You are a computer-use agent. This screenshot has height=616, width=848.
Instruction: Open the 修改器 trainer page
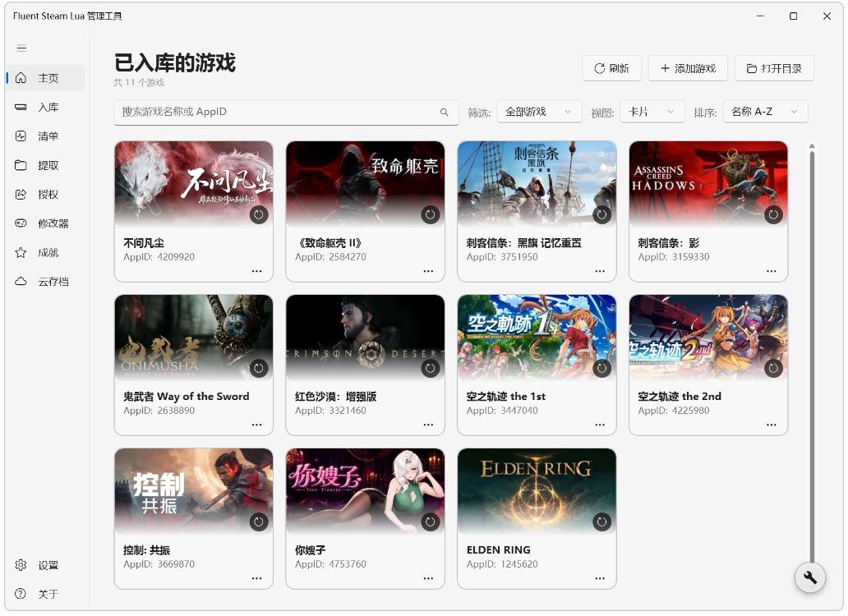click(x=47, y=223)
